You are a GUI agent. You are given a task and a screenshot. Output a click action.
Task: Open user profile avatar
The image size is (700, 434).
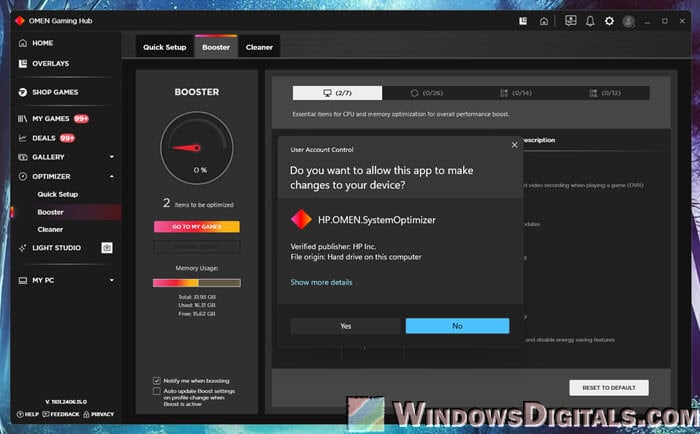point(629,21)
